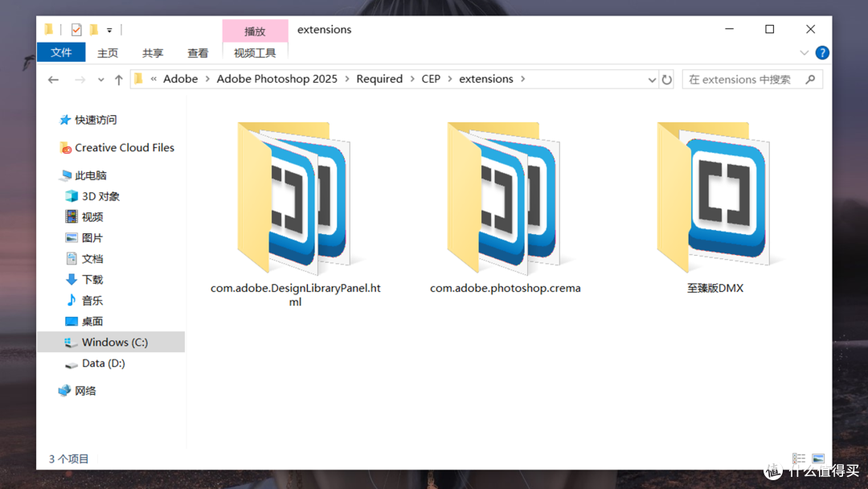Go forward with the right arrow
This screenshot has height=489, width=868.
[x=80, y=80]
